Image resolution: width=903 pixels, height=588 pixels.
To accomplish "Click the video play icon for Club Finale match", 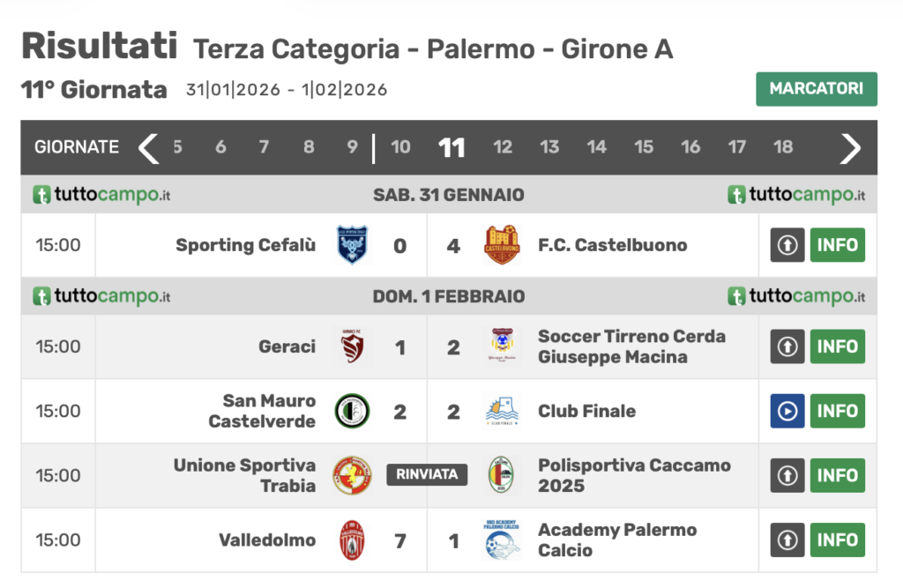I will [x=787, y=411].
